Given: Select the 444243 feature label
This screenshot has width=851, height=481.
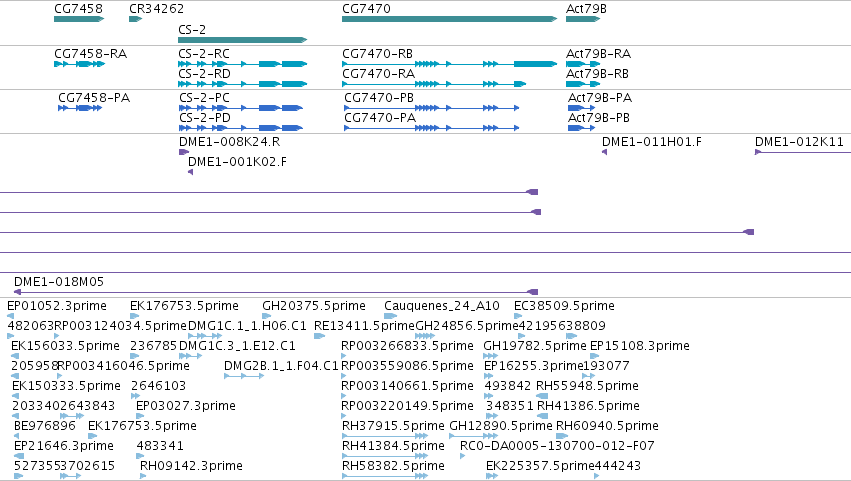Looking at the screenshot, I should click(x=618, y=466).
